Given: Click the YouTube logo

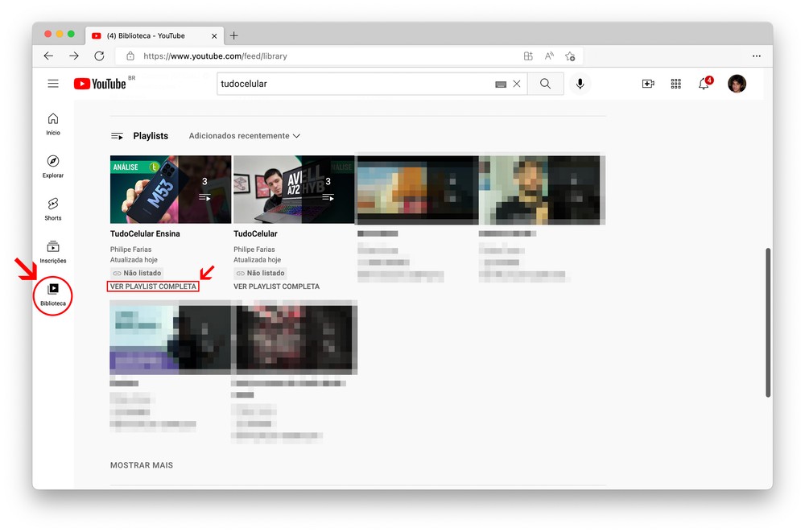Looking at the screenshot, I should (100, 84).
